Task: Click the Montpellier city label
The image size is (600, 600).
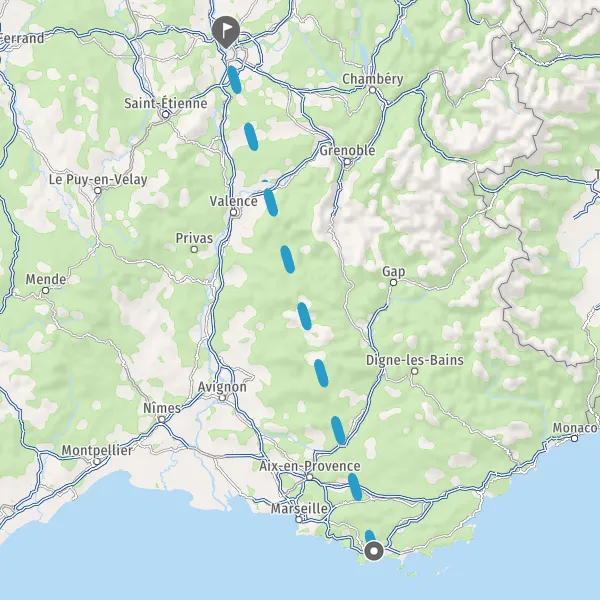Action: click(97, 450)
